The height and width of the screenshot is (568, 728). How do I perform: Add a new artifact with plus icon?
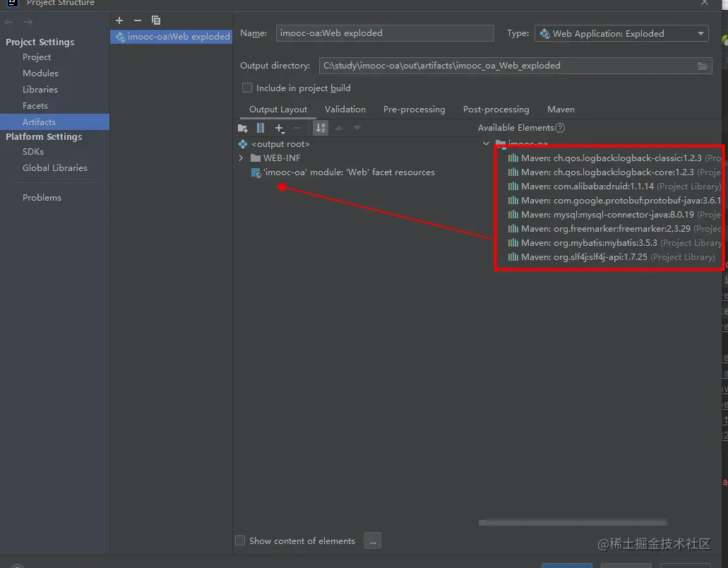119,20
